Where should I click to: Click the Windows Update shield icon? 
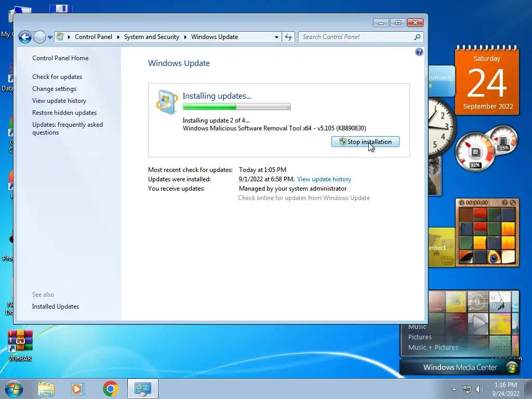click(167, 102)
